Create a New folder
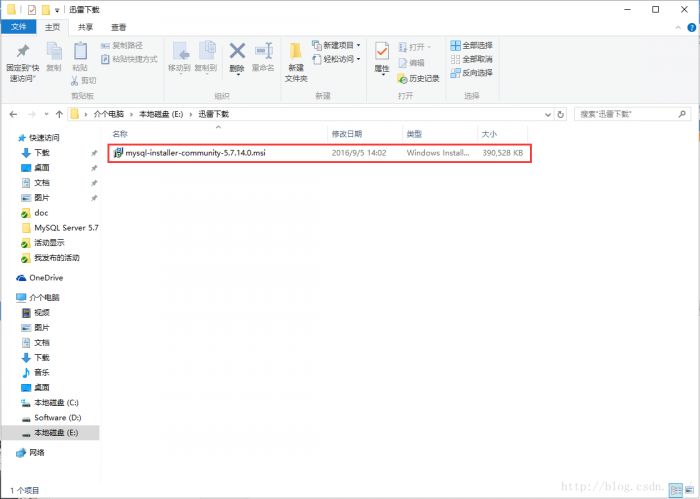700x499 pixels. coord(296,62)
